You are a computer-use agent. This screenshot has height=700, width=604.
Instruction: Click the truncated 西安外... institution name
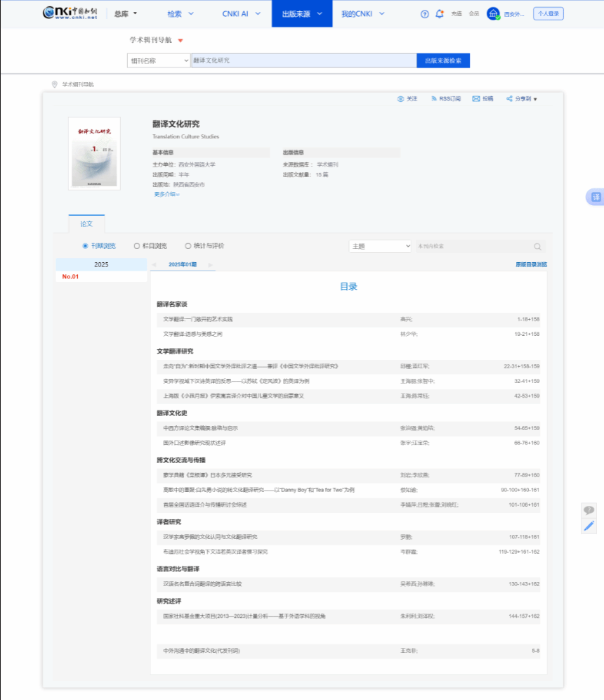pyautogui.click(x=514, y=14)
